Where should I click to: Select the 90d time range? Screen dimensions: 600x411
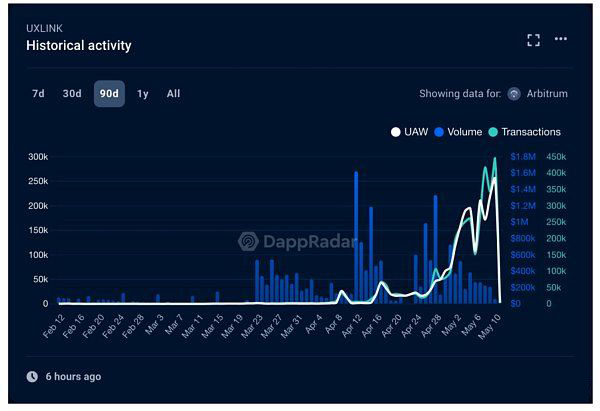[109, 94]
